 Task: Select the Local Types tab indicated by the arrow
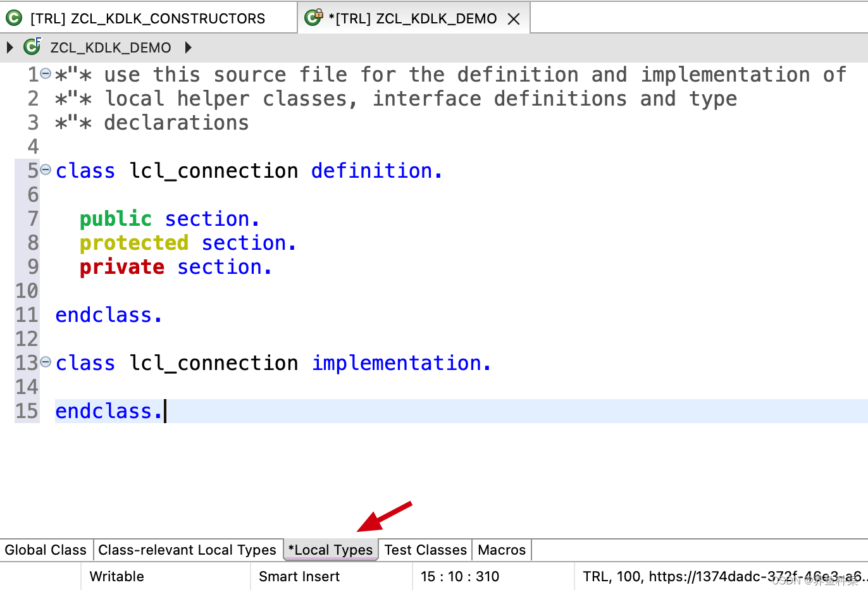click(x=330, y=550)
